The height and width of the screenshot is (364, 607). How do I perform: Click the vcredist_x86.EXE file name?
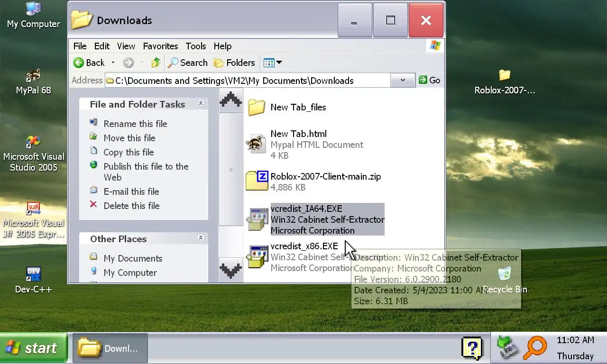tap(304, 246)
